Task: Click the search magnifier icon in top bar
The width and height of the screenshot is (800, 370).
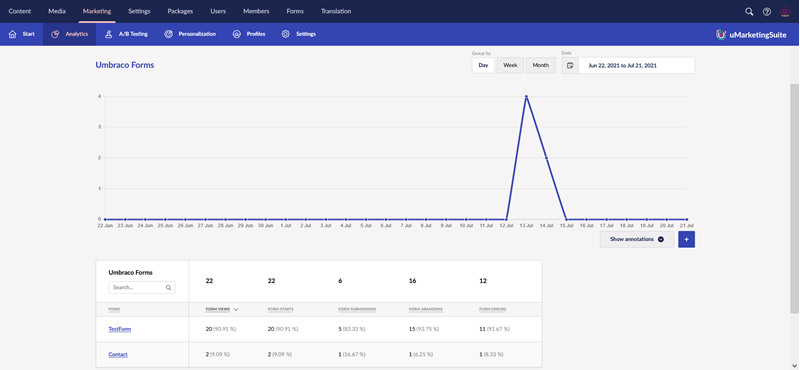Action: point(749,11)
